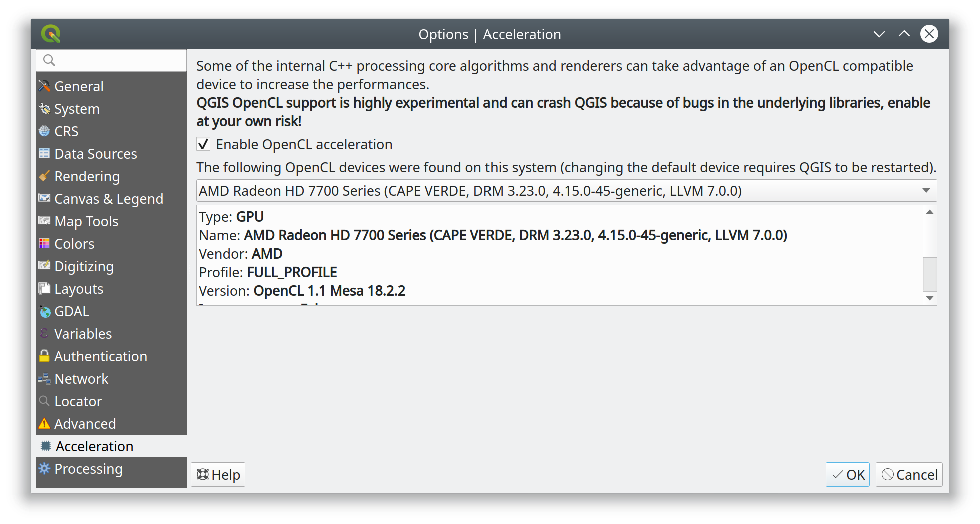The height and width of the screenshot is (524, 980).
Task: Select the Colors palette icon
Action: [x=44, y=244]
